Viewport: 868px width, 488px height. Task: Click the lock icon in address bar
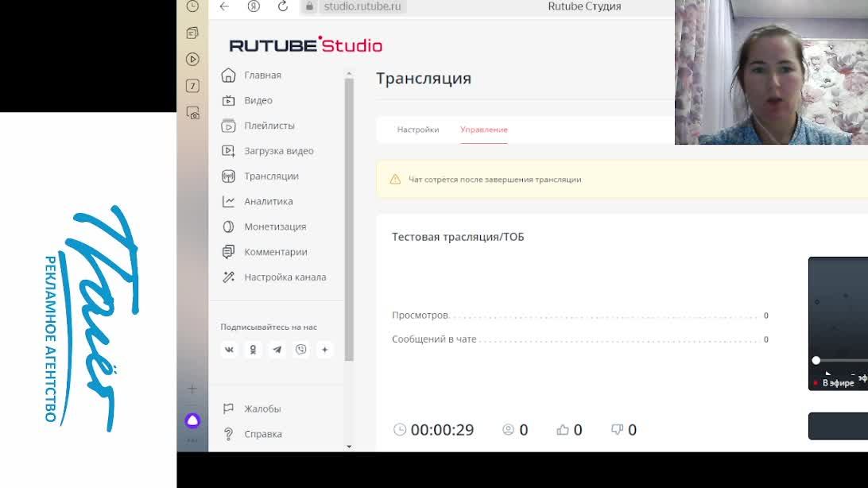pos(309,6)
